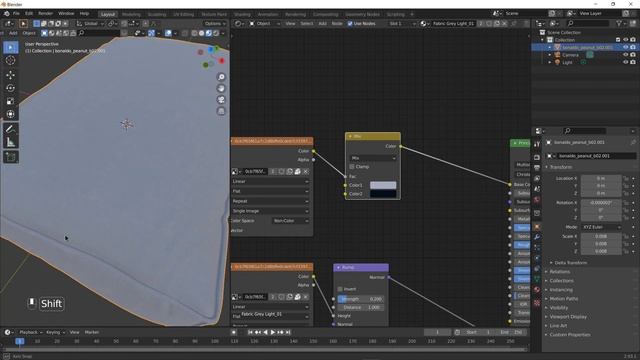Screen dimensions: 640x360
Task: Switch perspective/orthographic grid gizmo
Action: point(221,111)
